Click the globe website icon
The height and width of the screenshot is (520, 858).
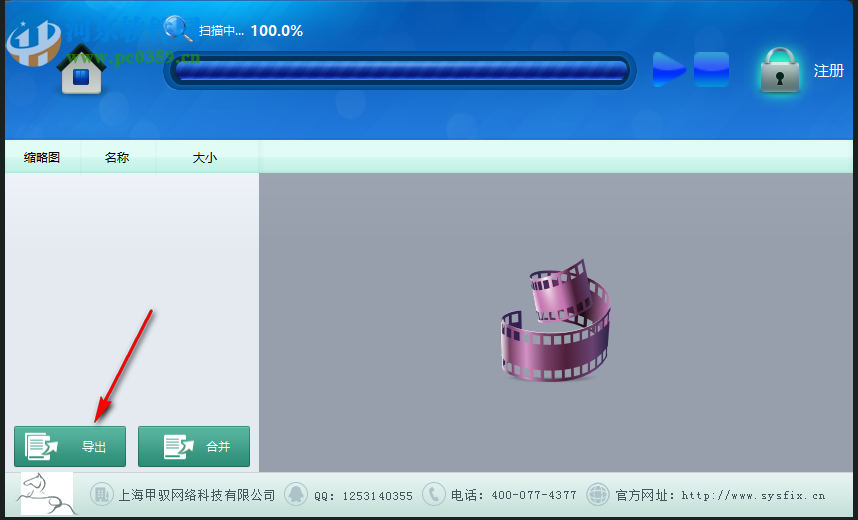598,495
